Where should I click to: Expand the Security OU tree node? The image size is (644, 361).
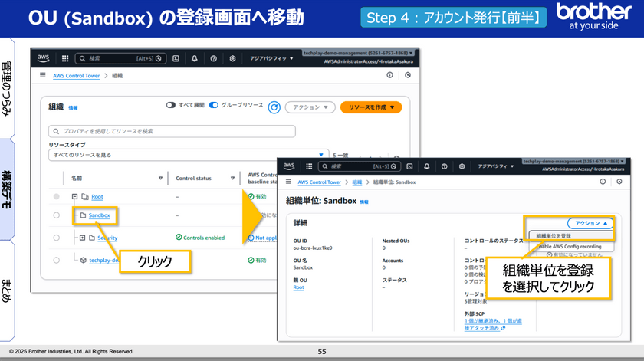pyautogui.click(x=82, y=238)
